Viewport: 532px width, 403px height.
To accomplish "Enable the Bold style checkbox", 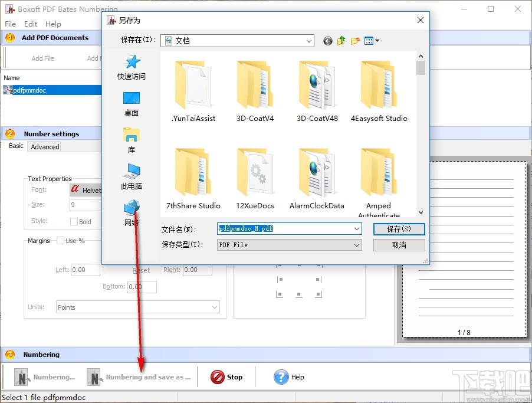I will pos(74,221).
